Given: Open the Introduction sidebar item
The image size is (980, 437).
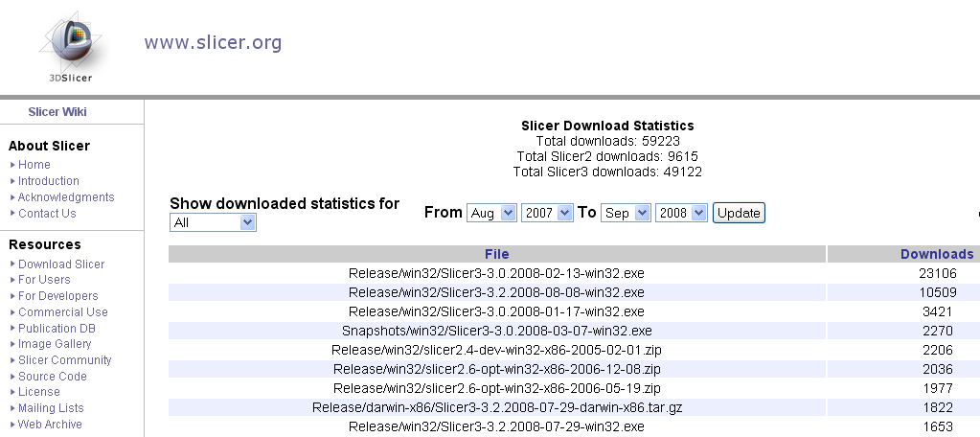Looking at the screenshot, I should pos(49,181).
